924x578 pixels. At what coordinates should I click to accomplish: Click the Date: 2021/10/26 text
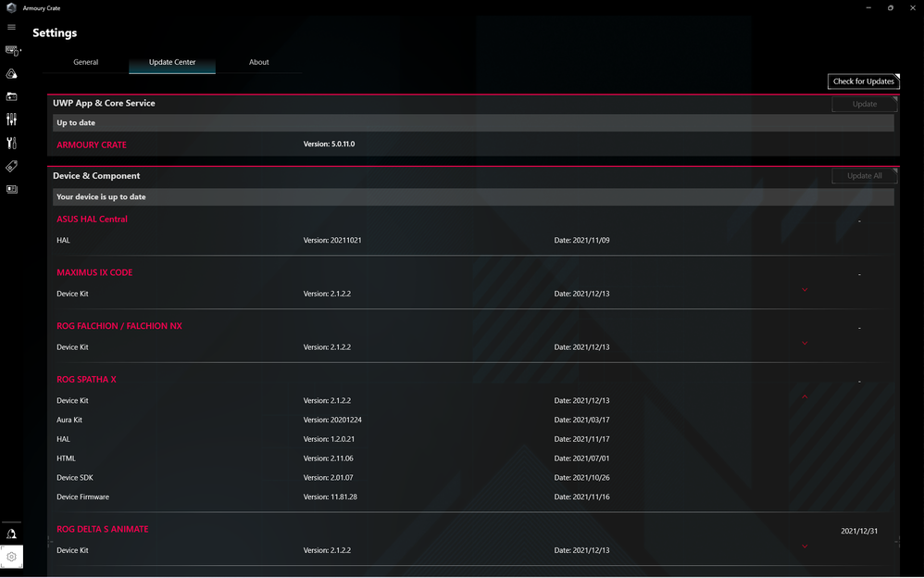click(581, 478)
